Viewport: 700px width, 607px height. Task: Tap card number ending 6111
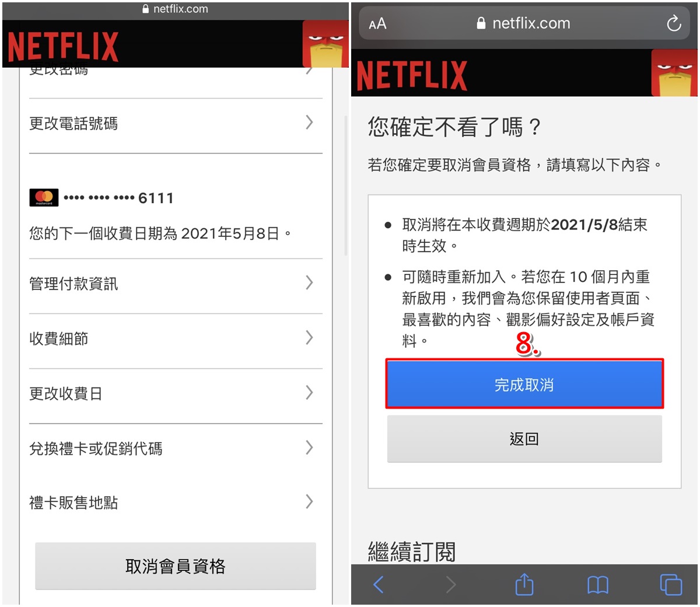click(118, 198)
